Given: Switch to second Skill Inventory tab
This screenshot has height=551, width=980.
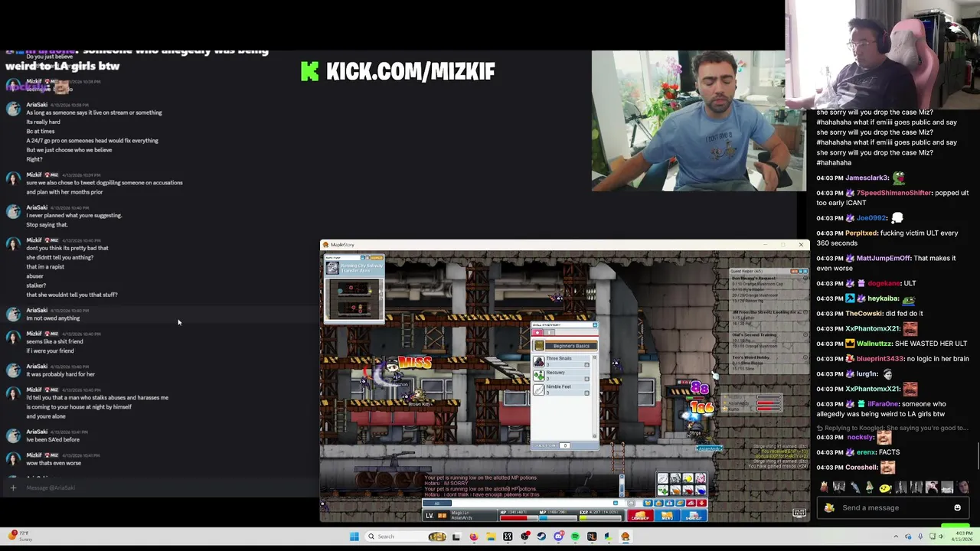Looking at the screenshot, I should tap(549, 332).
